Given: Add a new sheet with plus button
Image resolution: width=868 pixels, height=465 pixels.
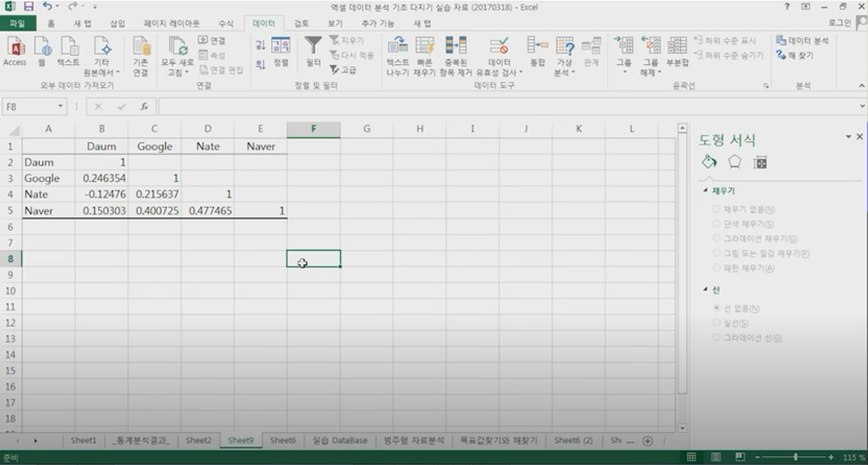Looking at the screenshot, I should coord(648,441).
